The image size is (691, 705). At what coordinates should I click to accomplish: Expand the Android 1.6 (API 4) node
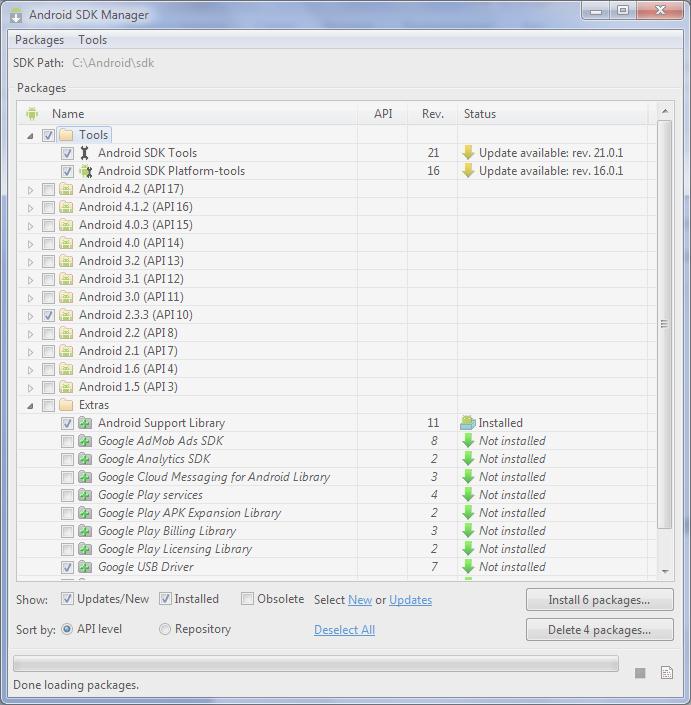pyautogui.click(x=30, y=370)
